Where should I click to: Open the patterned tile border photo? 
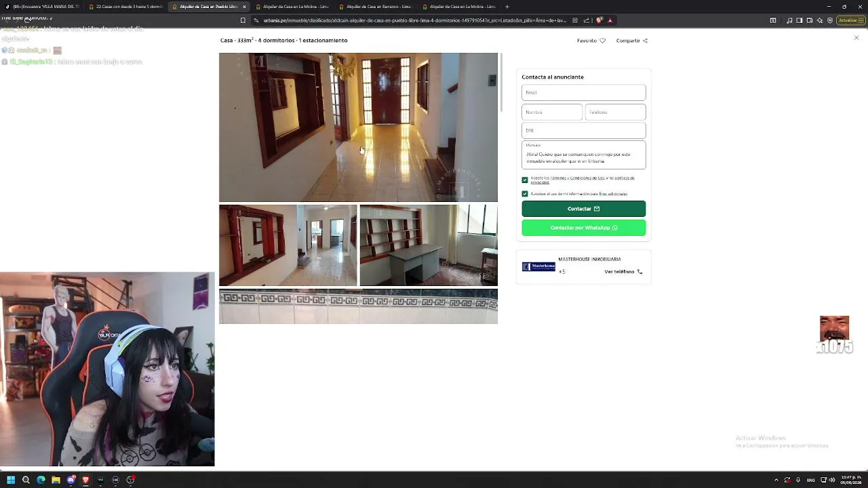pyautogui.click(x=358, y=306)
